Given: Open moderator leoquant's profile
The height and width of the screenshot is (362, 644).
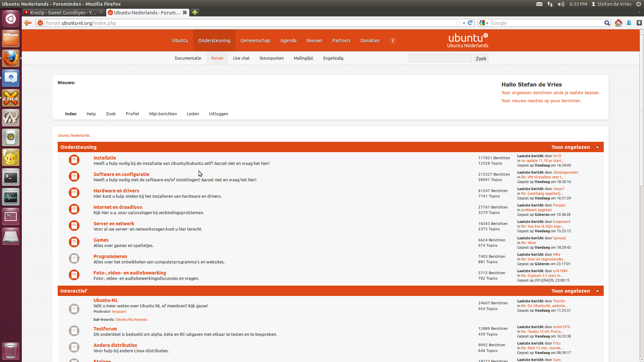Looking at the screenshot, I should point(119,311).
